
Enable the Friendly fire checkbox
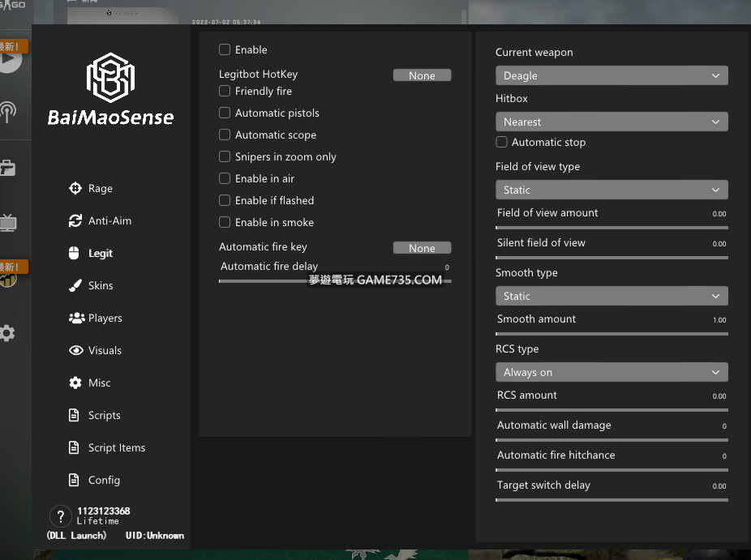pos(225,92)
